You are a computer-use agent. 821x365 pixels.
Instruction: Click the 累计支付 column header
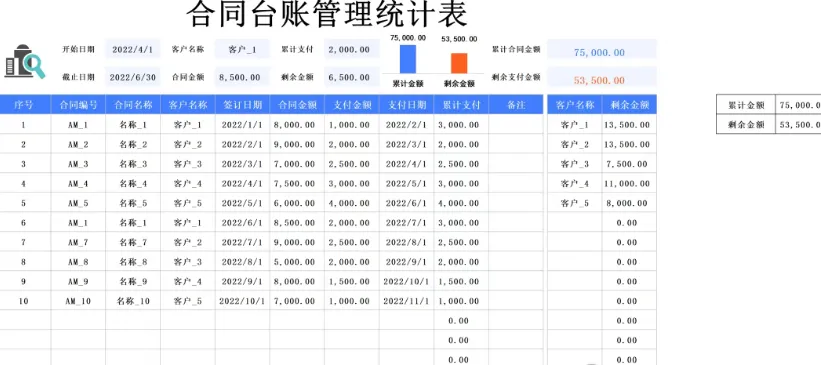[461, 105]
